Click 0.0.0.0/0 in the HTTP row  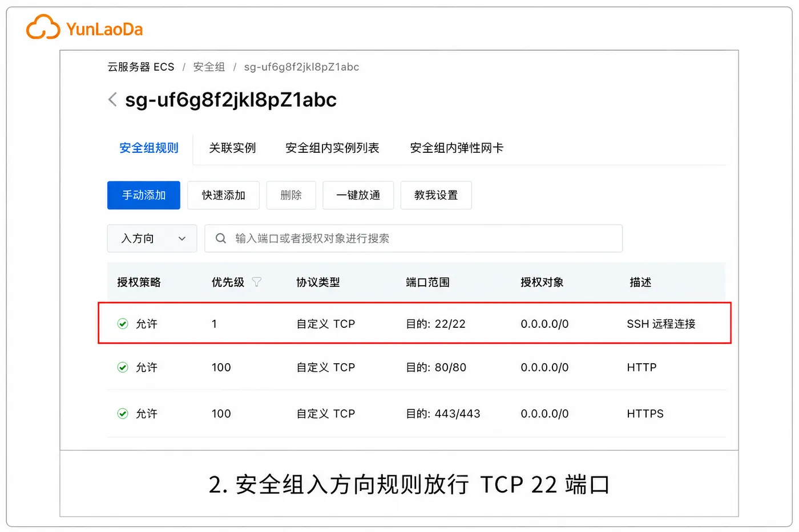(x=544, y=367)
